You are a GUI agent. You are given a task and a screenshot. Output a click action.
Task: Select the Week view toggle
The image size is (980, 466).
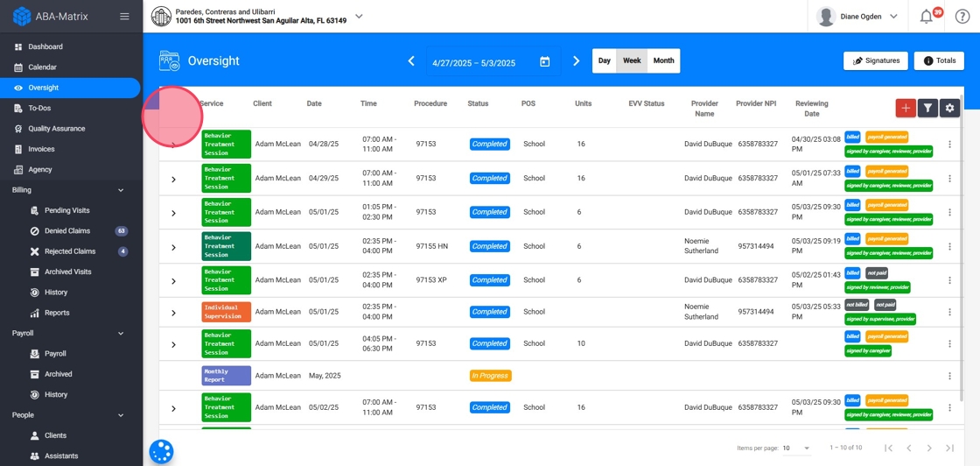tap(632, 61)
